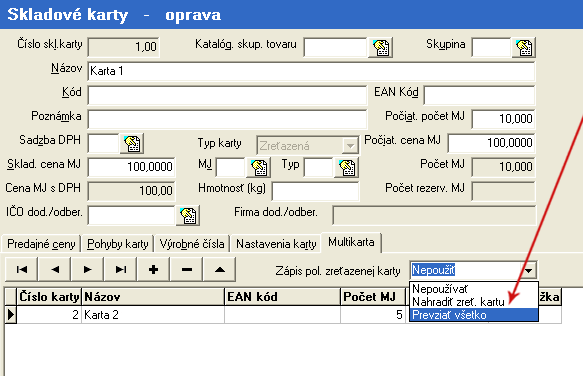Screen dimensions: 583x376
Task: Click IČO dod./odber. input field
Action: pos(131,215)
